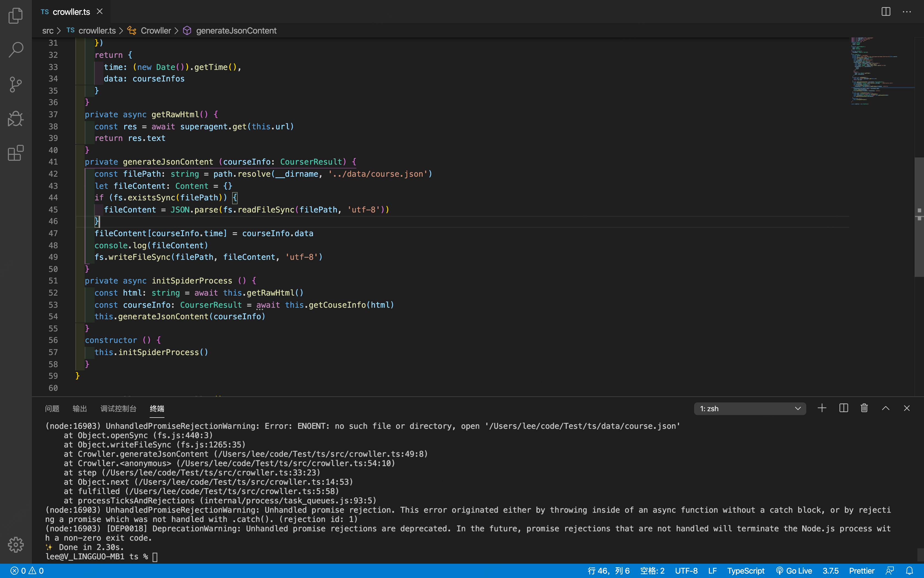Screen dimensions: 924x578
Task: Click the terminal prompt input line
Action: [101, 557]
